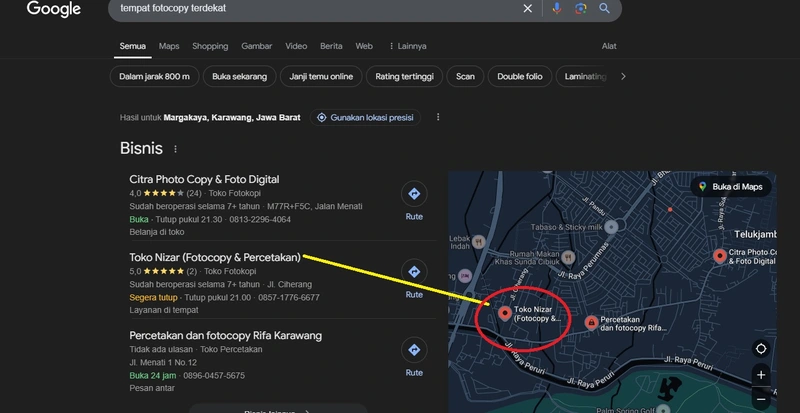
Task: Click Citra Photo Copy map pin
Action: (720, 255)
